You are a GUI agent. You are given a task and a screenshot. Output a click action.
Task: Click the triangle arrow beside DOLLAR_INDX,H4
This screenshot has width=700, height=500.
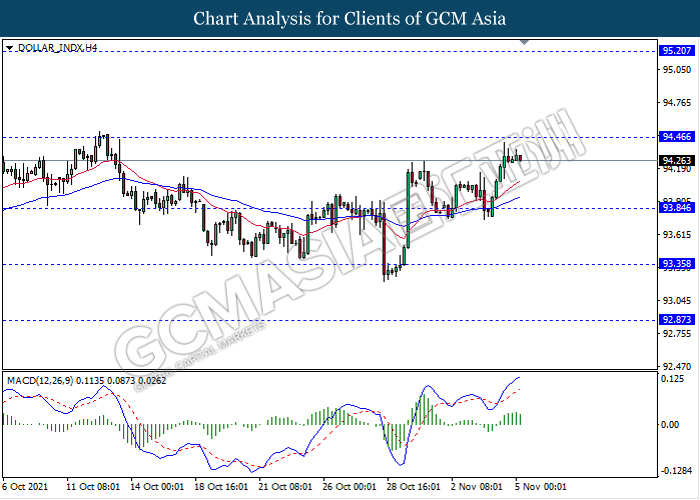(x=9, y=47)
